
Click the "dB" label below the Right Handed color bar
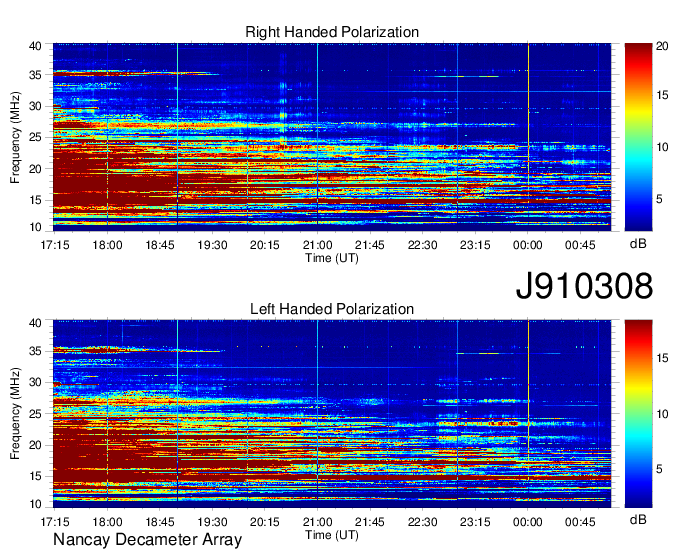pos(638,244)
